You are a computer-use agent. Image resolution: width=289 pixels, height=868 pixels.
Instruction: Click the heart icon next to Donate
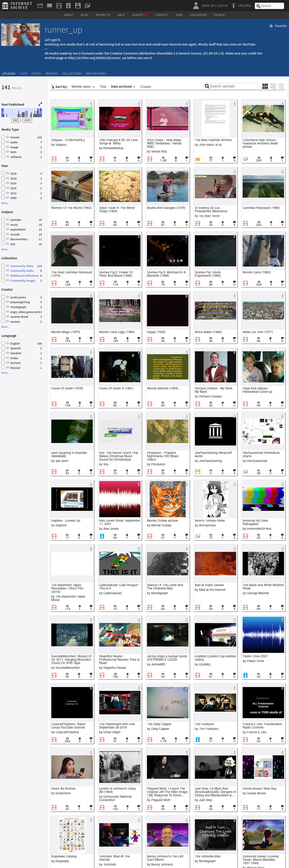point(146,15)
